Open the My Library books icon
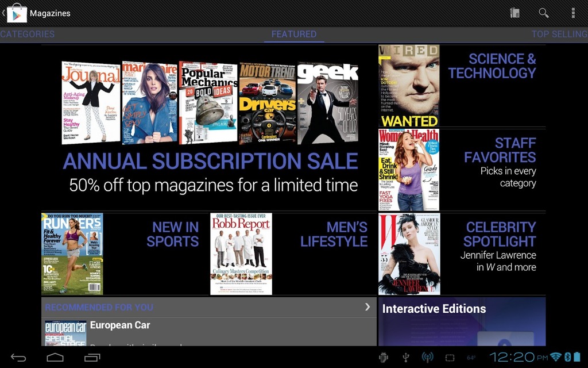Screen dimensions: 588x368 (515, 13)
